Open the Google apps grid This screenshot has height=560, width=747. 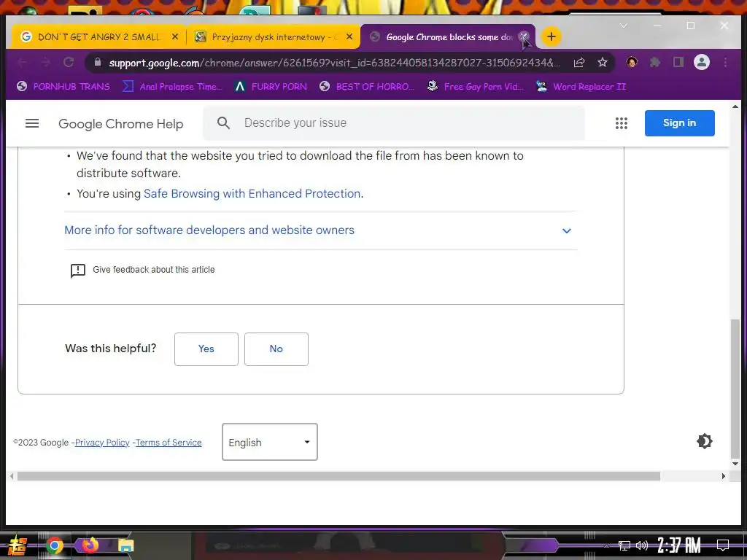[622, 123]
